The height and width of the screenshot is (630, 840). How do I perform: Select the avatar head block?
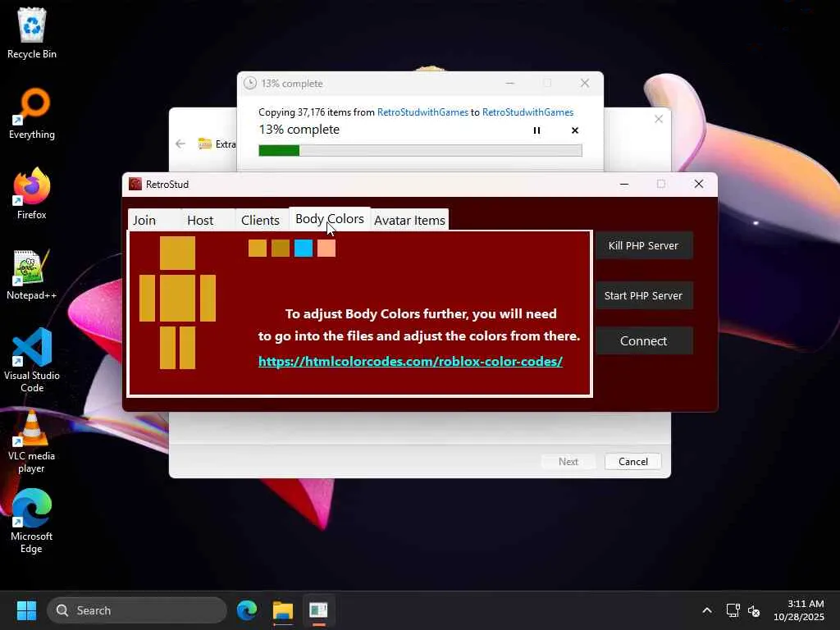pos(177,253)
